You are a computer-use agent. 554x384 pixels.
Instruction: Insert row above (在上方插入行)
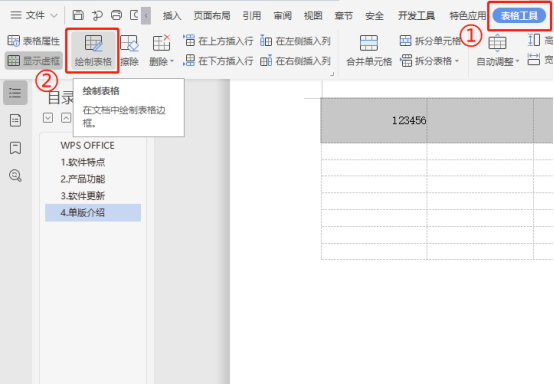(x=218, y=41)
